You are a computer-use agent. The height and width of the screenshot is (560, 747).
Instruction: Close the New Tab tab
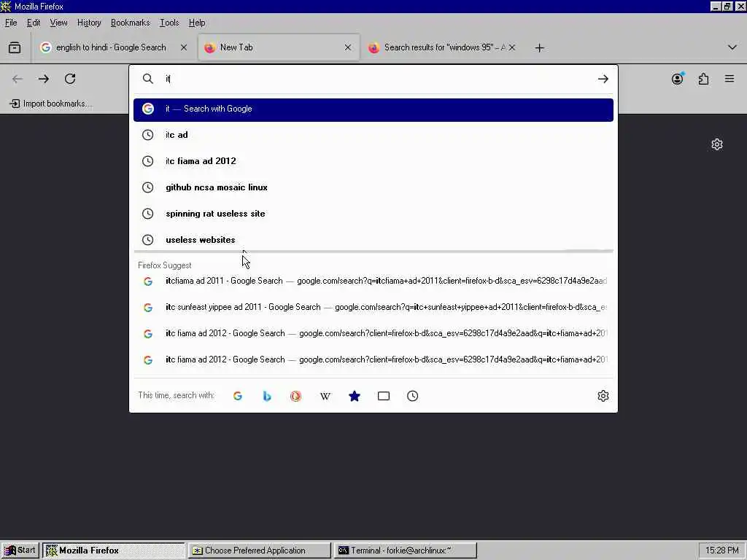pyautogui.click(x=348, y=47)
